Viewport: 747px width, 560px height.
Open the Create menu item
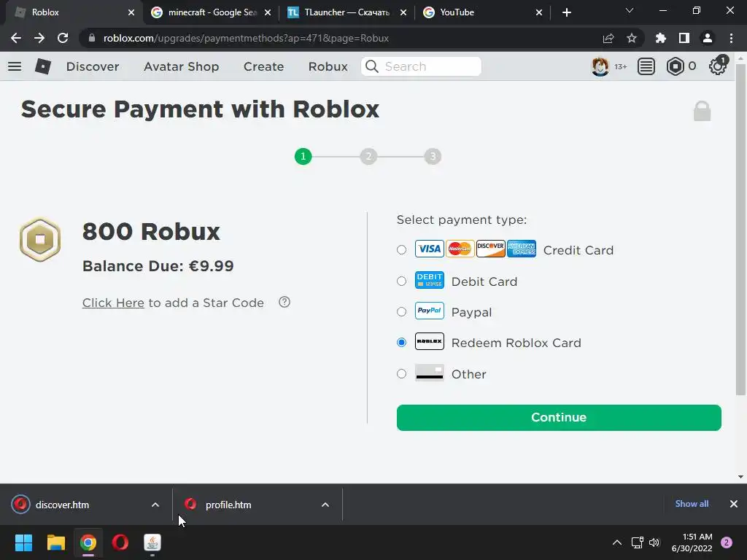pyautogui.click(x=263, y=66)
